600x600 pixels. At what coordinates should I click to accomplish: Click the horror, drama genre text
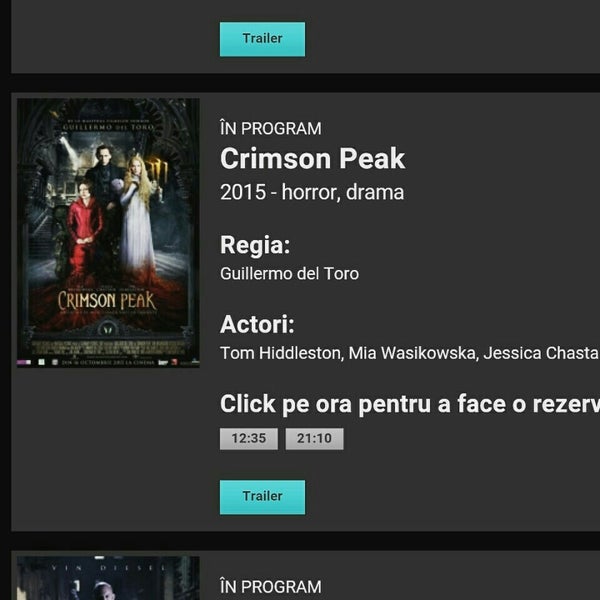(342, 192)
